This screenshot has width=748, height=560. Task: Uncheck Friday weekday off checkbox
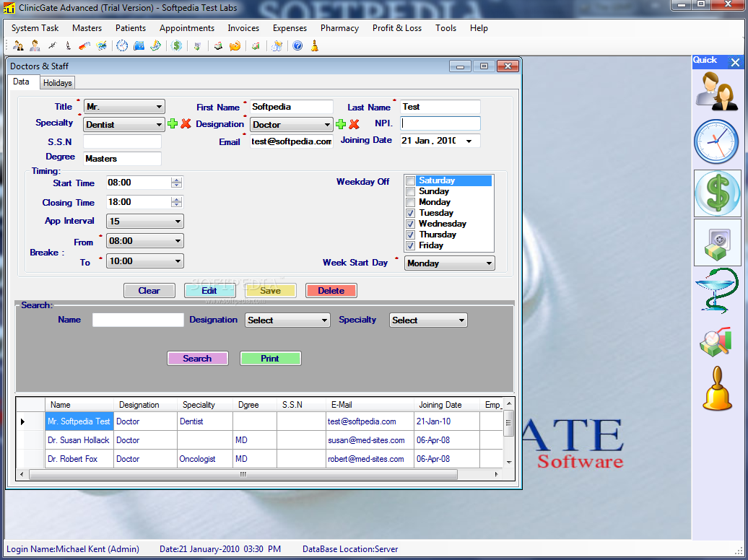pos(410,245)
